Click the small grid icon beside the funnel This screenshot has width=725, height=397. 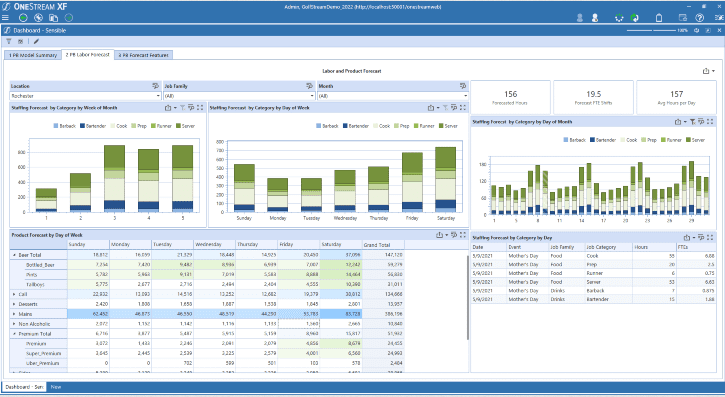pyautogui.click(x=20, y=41)
